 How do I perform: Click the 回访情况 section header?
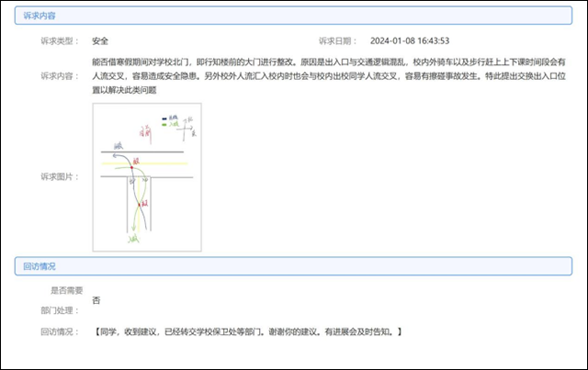click(293, 266)
